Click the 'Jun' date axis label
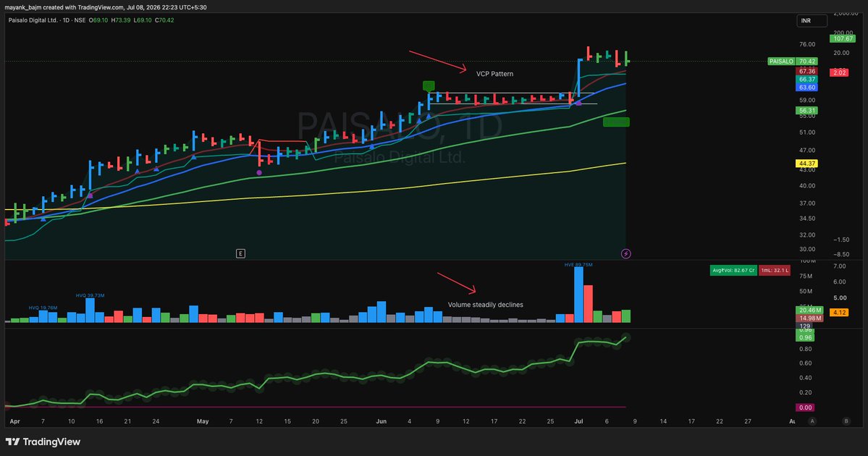 381,421
